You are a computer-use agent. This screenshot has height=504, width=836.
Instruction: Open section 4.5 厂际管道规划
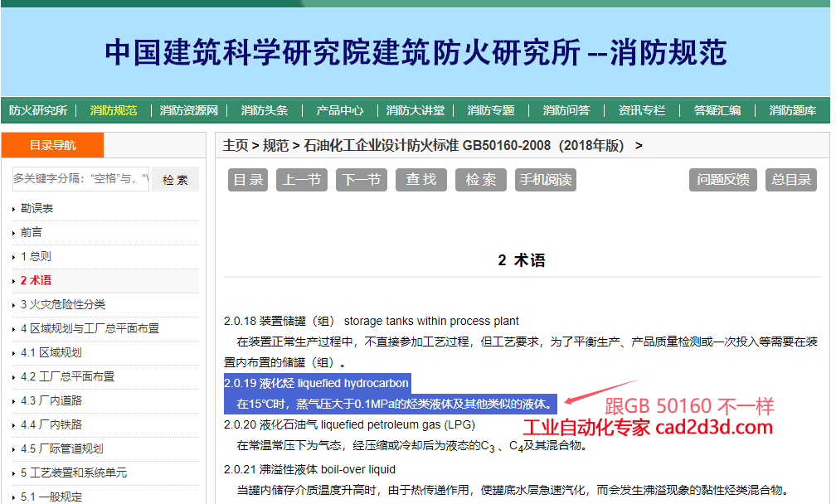click(62, 448)
